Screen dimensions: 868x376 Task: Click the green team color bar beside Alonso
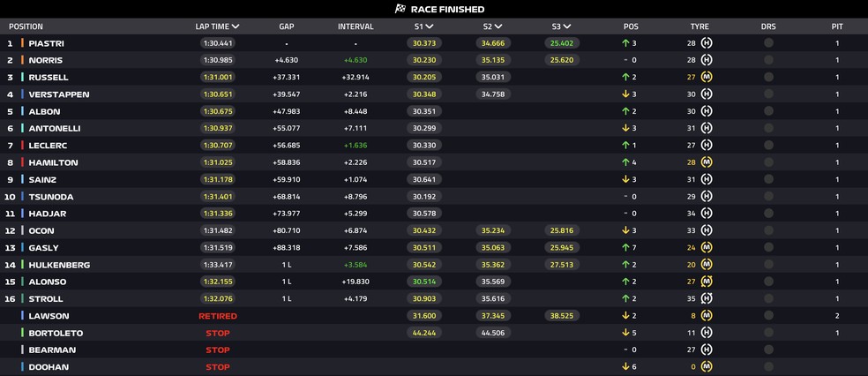(x=22, y=282)
